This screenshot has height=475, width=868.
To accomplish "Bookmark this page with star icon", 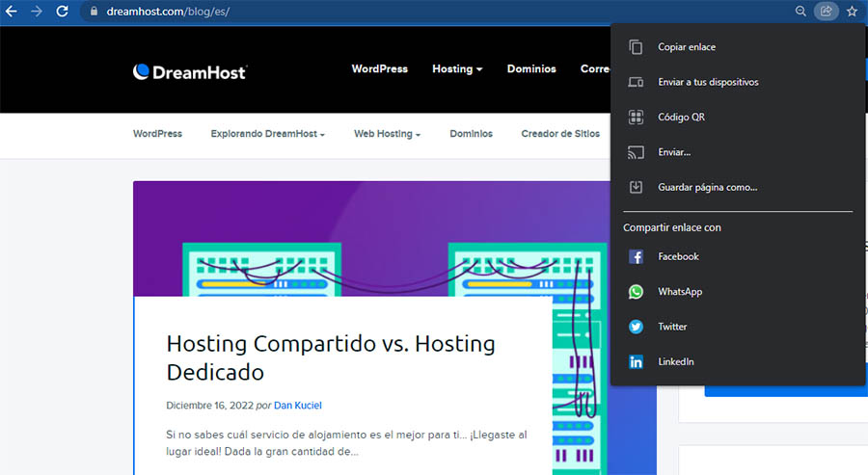I will click(x=852, y=12).
